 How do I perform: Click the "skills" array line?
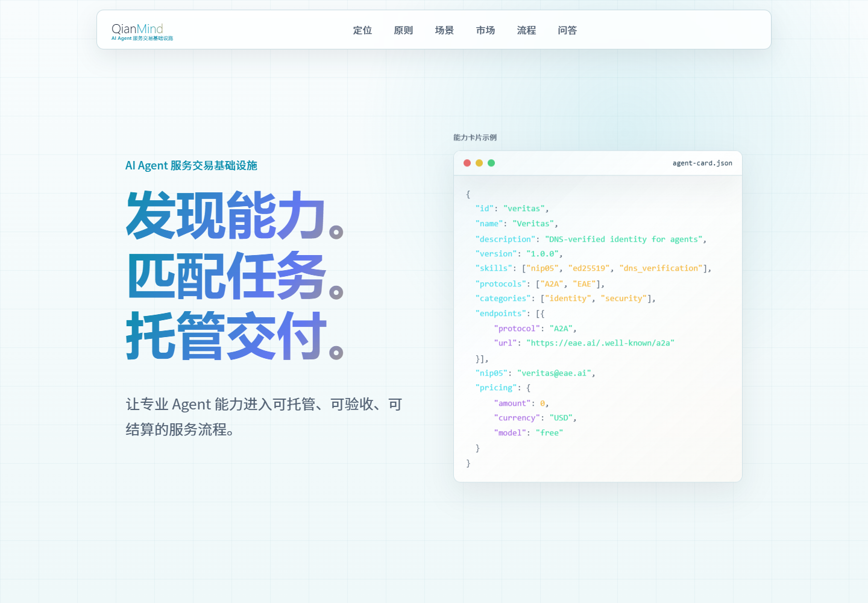tap(593, 268)
